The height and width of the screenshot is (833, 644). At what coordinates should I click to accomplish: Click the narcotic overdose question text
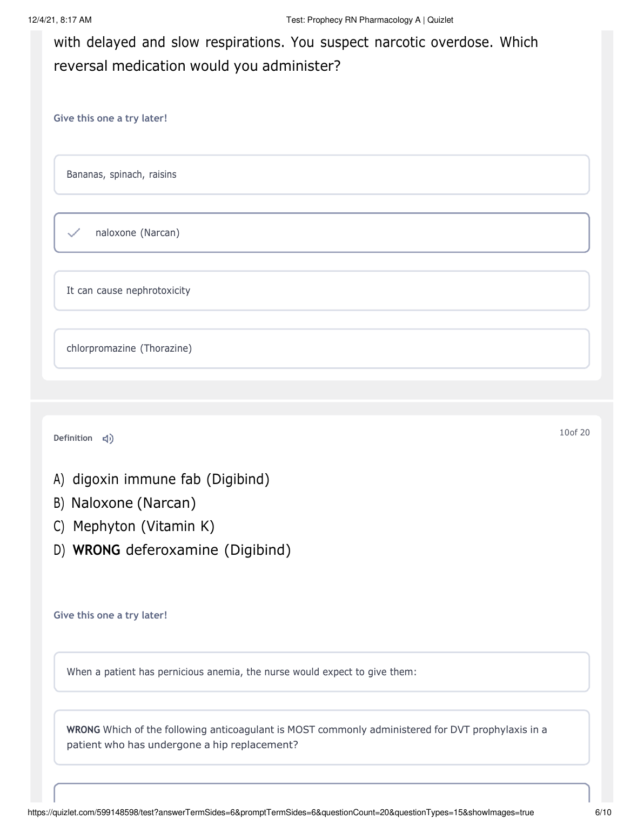(x=296, y=54)
